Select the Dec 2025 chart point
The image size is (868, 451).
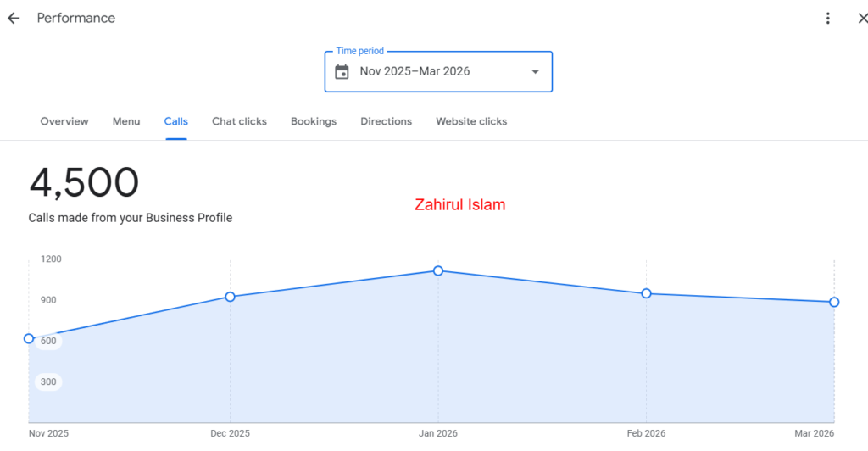[x=230, y=297]
